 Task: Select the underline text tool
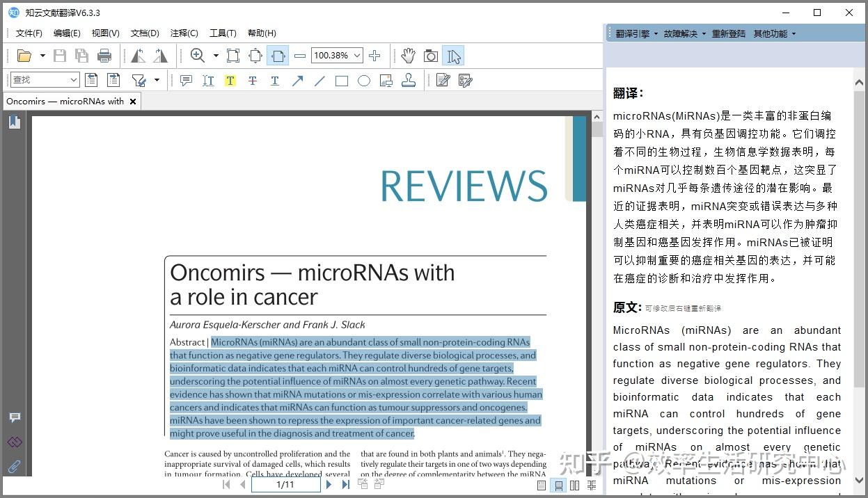[x=275, y=81]
